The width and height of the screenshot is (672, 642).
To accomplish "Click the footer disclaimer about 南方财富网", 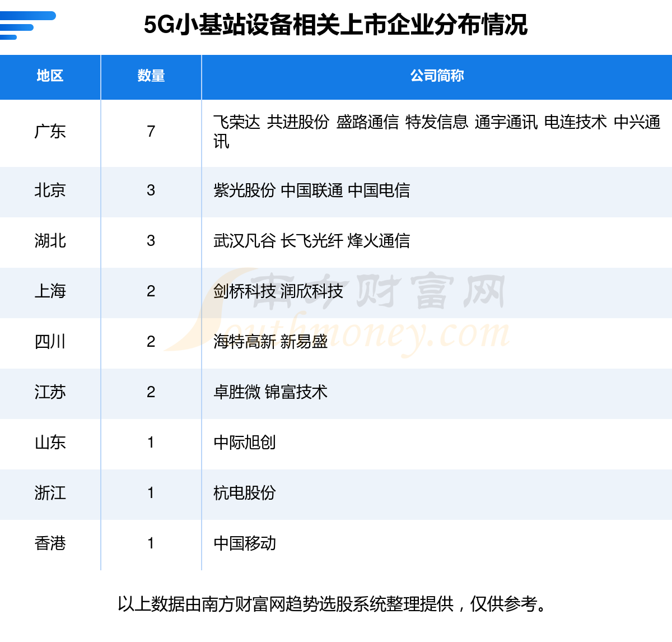I will 333,604.
